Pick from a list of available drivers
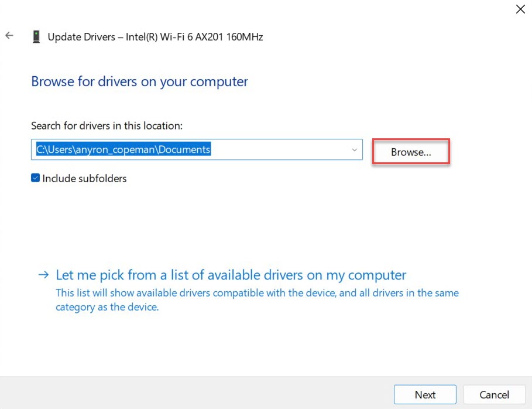The image size is (532, 409). (x=231, y=275)
